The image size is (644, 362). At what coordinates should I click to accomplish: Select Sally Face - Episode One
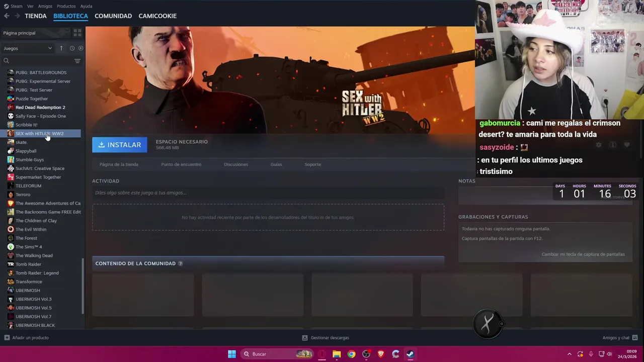coord(40,116)
